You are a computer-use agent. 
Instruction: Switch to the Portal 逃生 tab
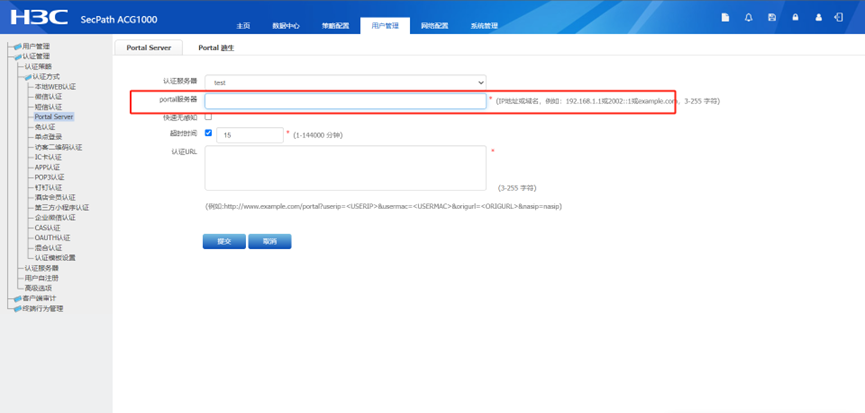coord(216,48)
